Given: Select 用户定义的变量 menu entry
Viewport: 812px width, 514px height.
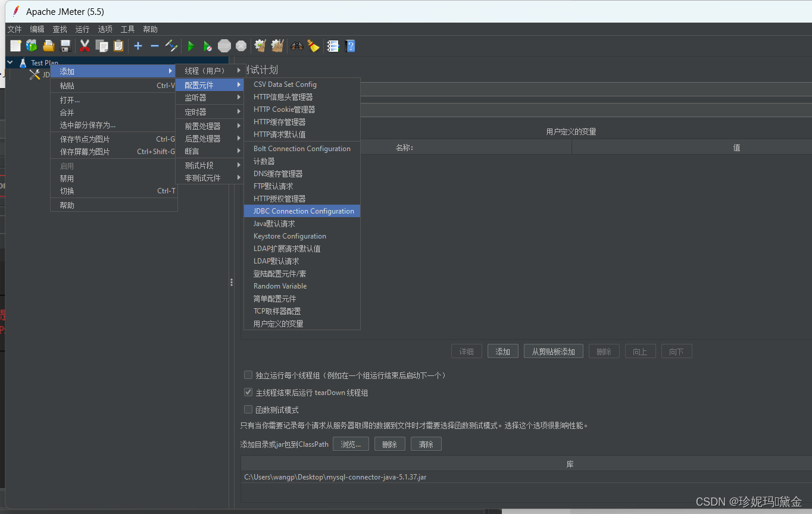Looking at the screenshot, I should pos(302,324).
